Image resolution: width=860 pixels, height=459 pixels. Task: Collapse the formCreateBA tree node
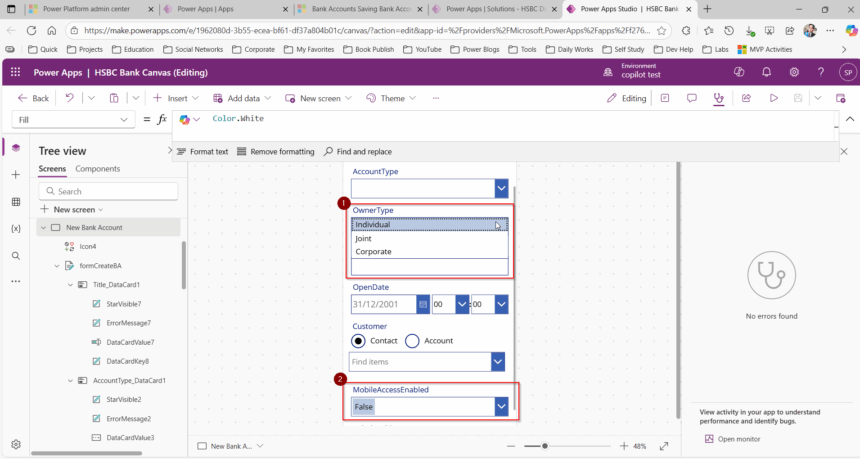pos(57,266)
